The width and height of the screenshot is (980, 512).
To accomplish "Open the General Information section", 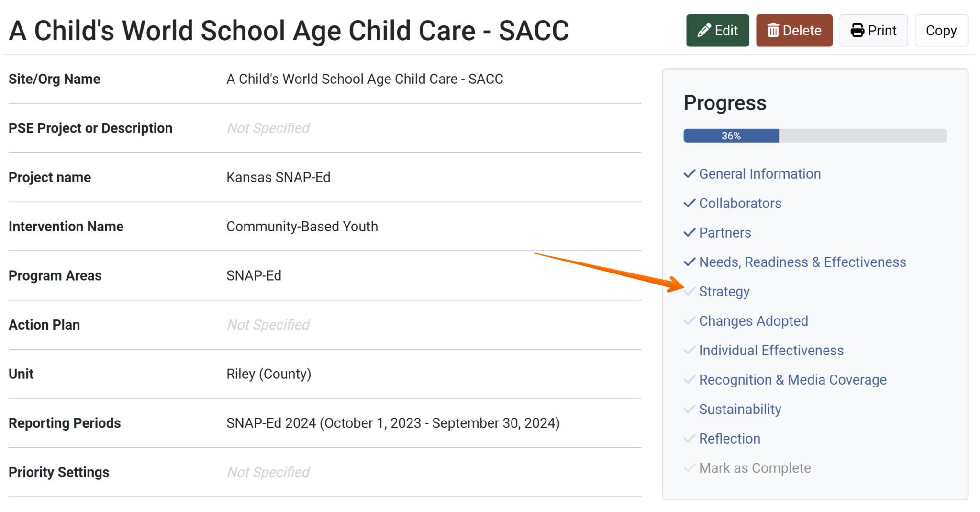I will (x=759, y=174).
